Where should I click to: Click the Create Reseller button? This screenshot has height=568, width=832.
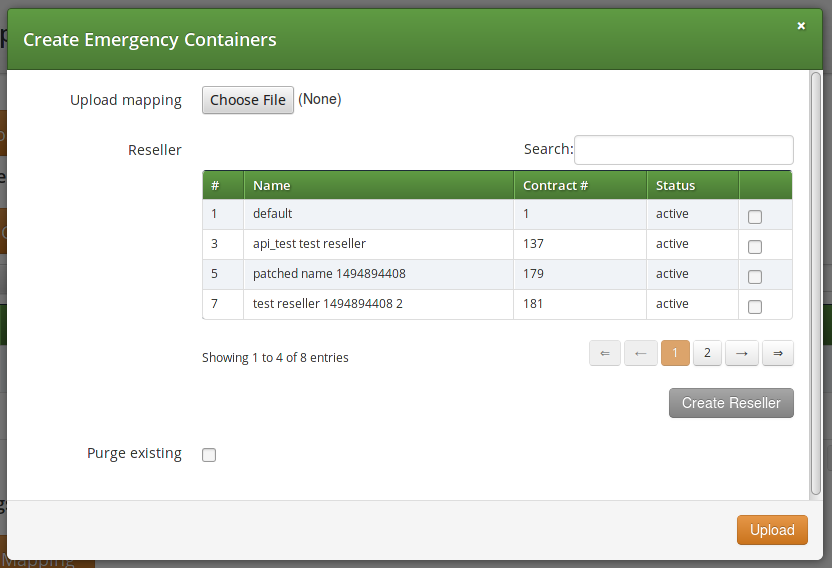click(731, 403)
